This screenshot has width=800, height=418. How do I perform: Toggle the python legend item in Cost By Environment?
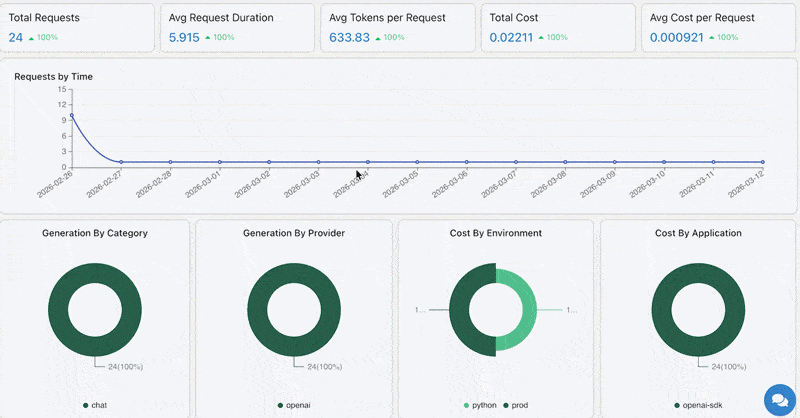[x=480, y=405]
